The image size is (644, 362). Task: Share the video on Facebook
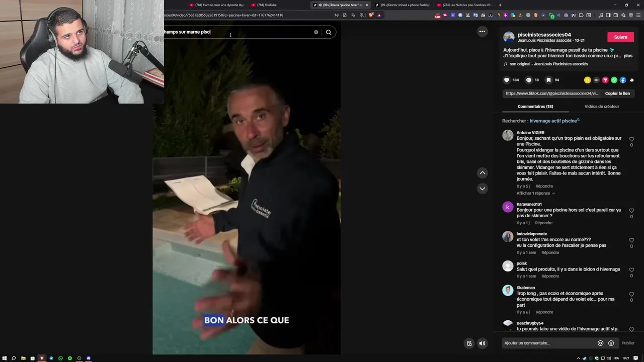(x=623, y=80)
